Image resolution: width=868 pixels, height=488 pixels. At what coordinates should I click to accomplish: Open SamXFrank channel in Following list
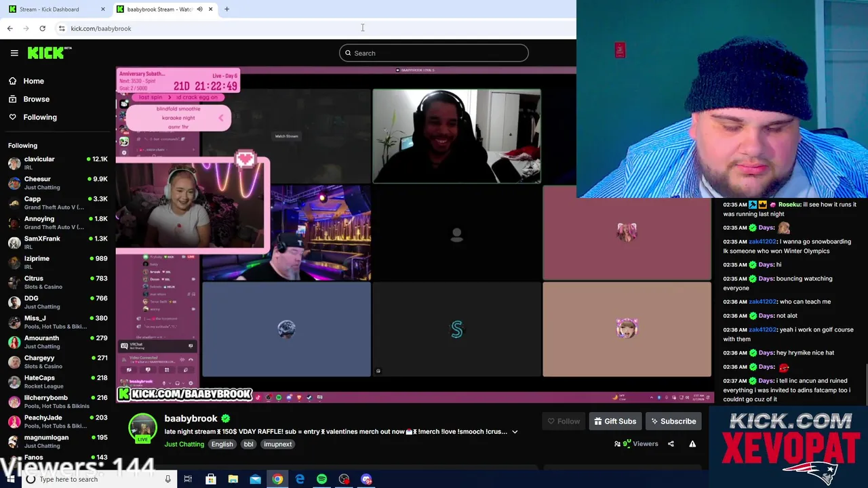coord(58,243)
